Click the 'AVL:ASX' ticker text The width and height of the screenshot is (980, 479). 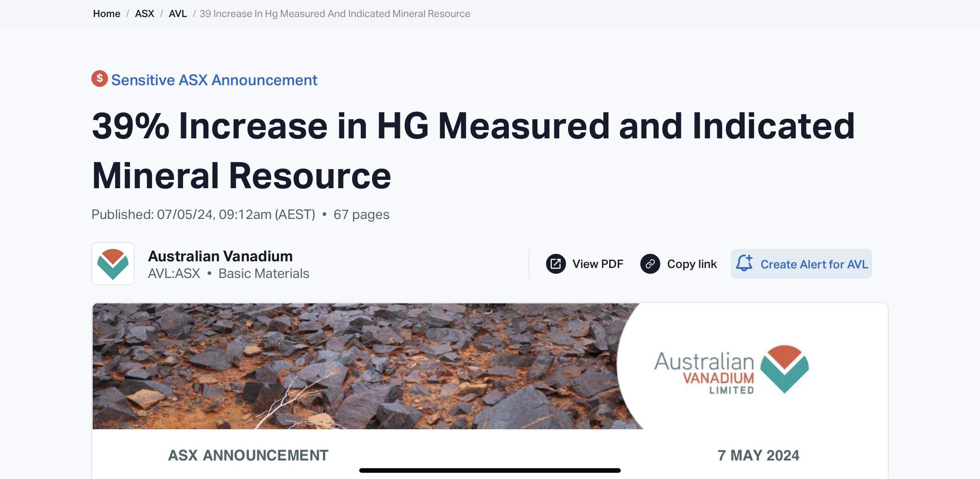[174, 273]
